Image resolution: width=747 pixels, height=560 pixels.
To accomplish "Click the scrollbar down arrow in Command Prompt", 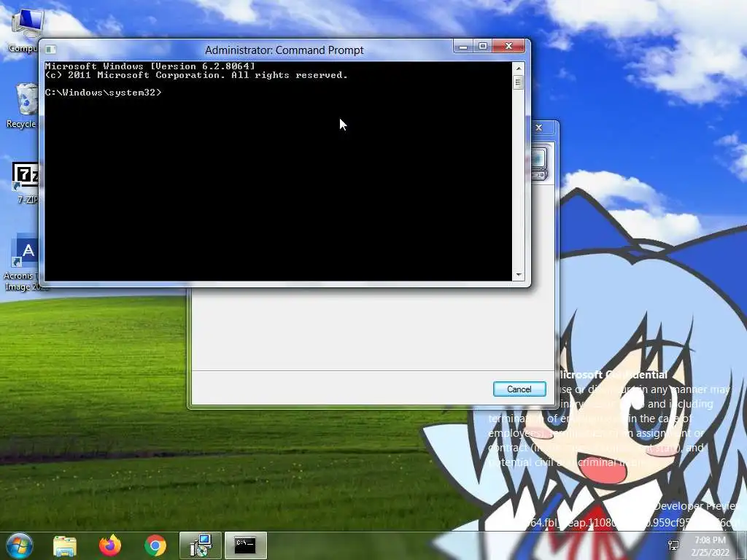I will pyautogui.click(x=519, y=275).
